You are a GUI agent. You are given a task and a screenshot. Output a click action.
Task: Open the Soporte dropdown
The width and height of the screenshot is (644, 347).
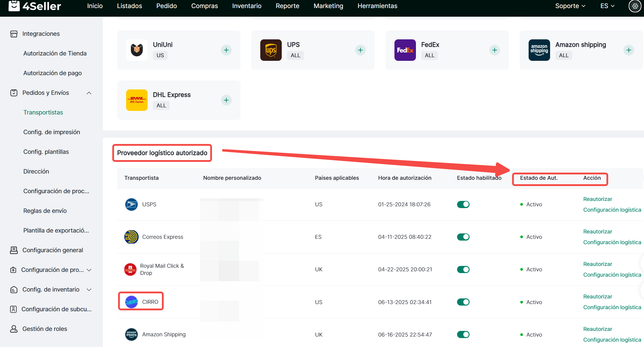click(x=570, y=6)
